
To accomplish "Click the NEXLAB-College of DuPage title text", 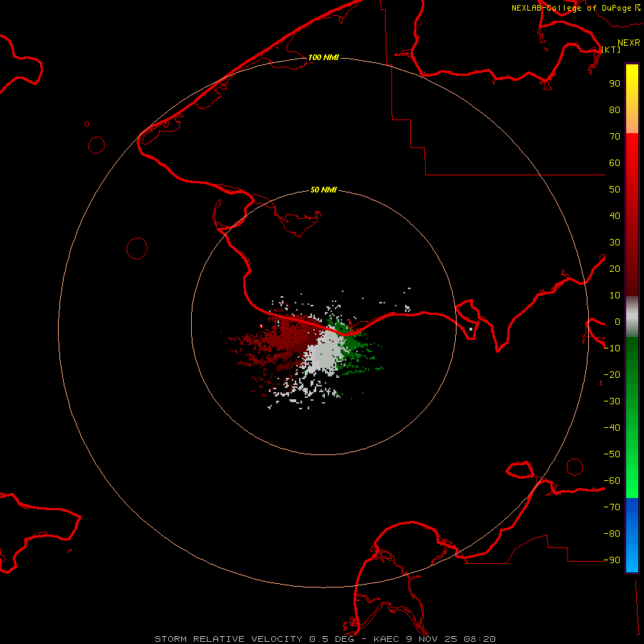I will click(x=575, y=8).
